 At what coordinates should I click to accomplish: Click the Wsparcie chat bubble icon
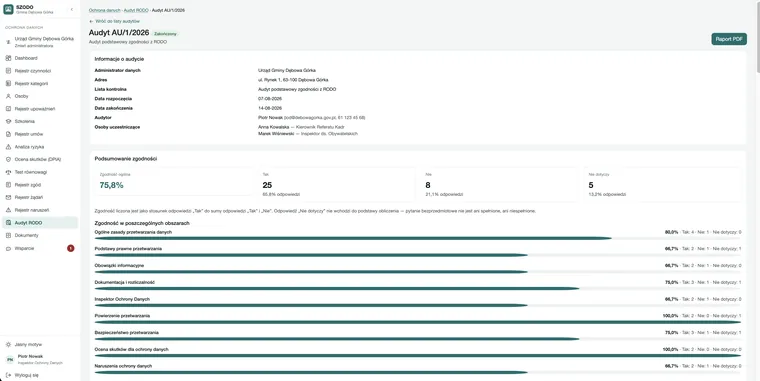click(8, 248)
